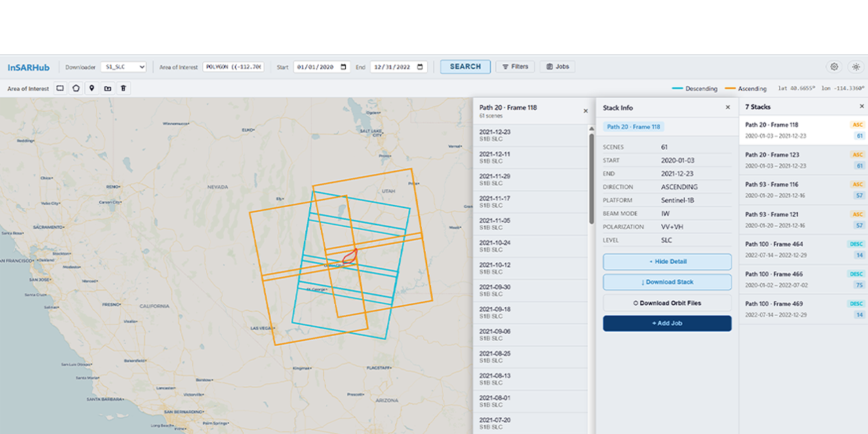The width and height of the screenshot is (868, 434).
Task: Select Path 100 · Frame 469 stack
Action: [x=804, y=309]
